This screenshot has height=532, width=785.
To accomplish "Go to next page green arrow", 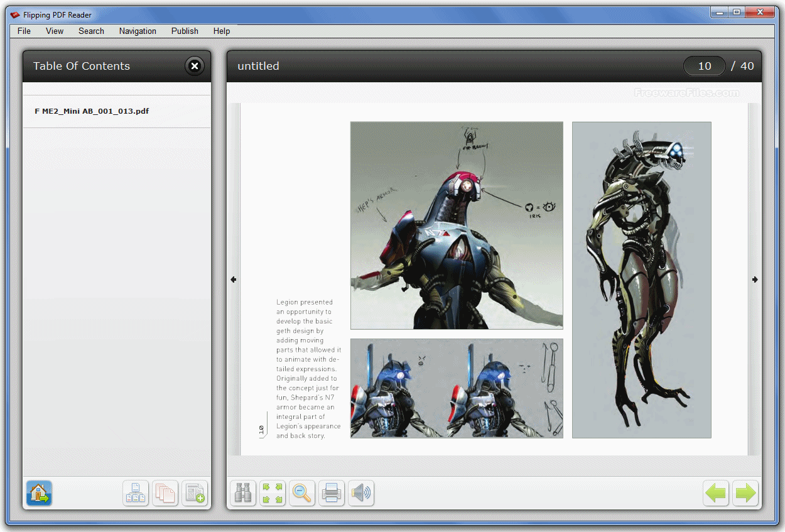I will click(745, 493).
